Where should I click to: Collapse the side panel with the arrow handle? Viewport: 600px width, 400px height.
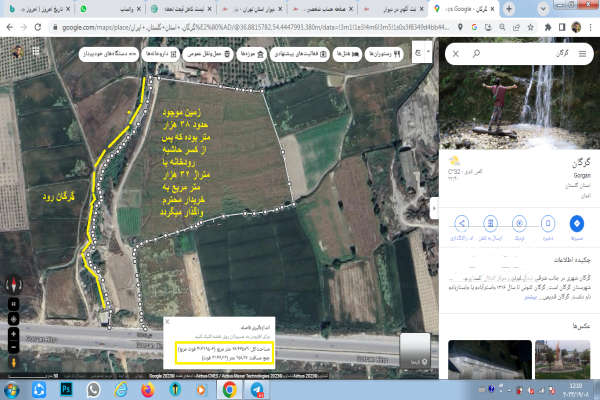click(434, 209)
